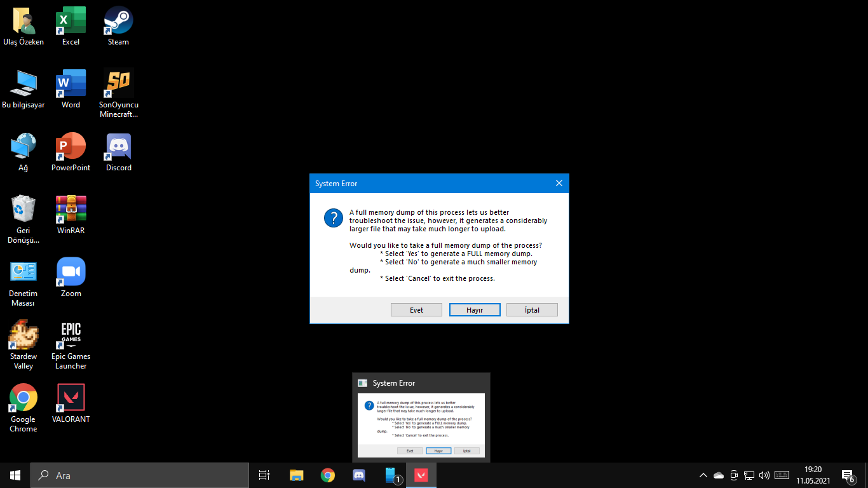Image resolution: width=868 pixels, height=488 pixels.
Task: Click the SonOyuncu Minecraft desktop icon
Action: point(118,94)
